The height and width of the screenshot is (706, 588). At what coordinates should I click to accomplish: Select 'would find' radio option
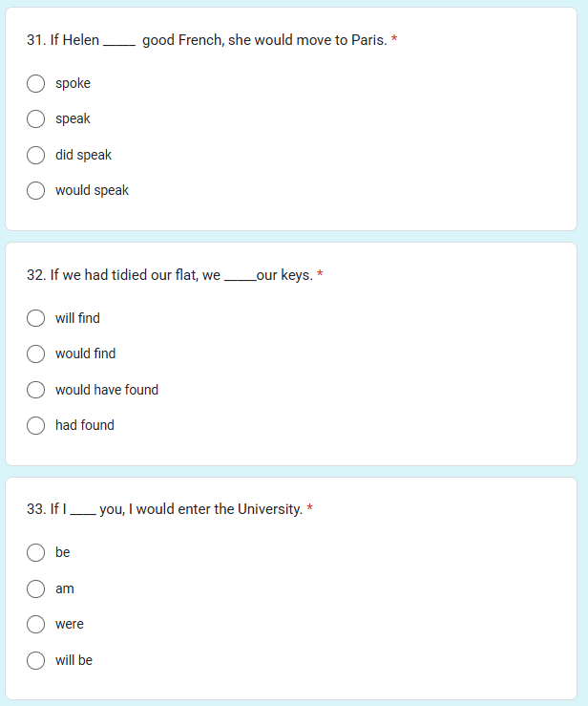pyautogui.click(x=35, y=353)
